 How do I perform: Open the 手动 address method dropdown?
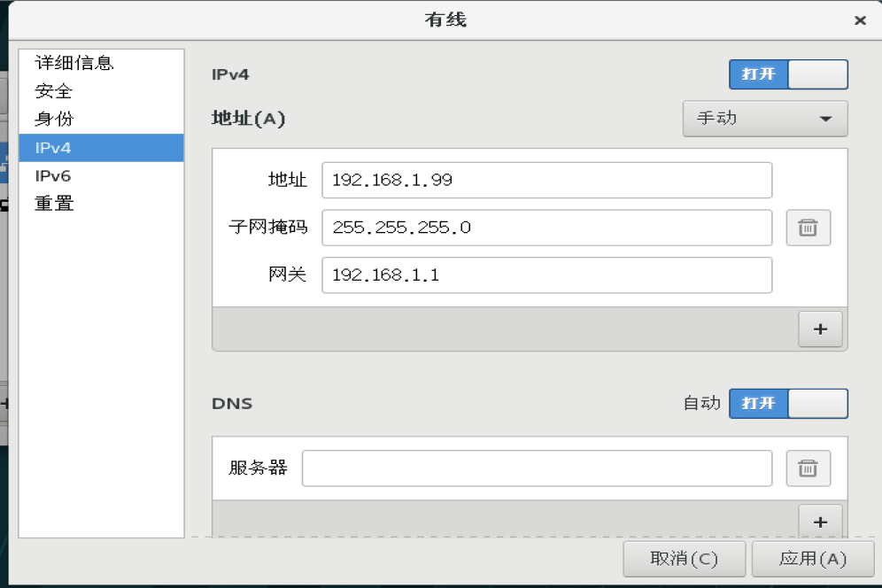(765, 119)
